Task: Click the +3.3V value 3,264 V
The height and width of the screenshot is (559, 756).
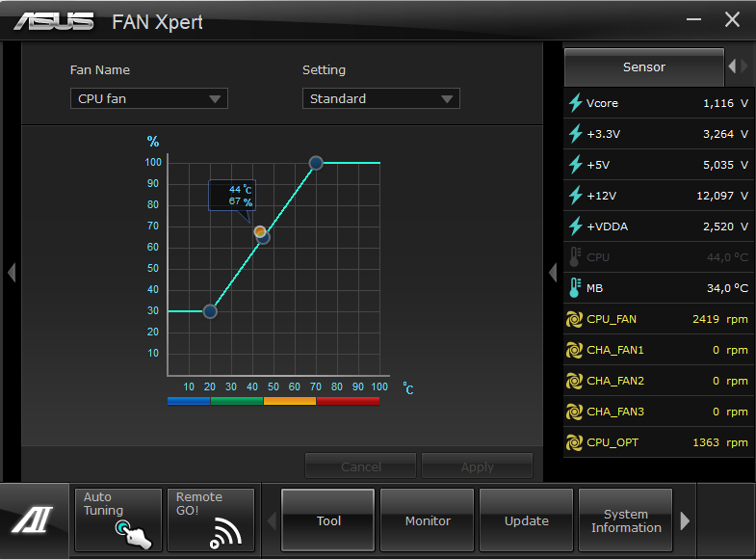Action: click(725, 134)
